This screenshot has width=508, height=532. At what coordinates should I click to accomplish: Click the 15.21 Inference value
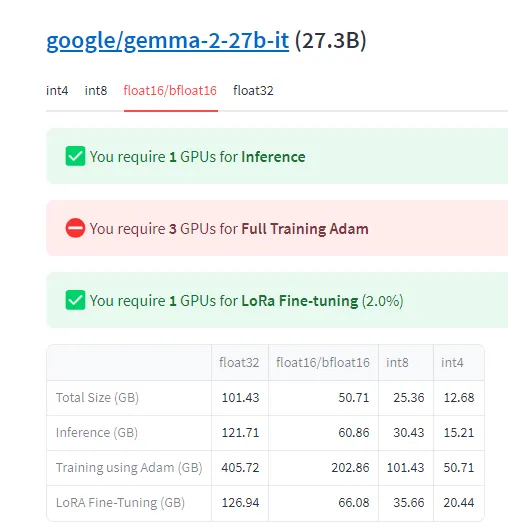tap(459, 433)
